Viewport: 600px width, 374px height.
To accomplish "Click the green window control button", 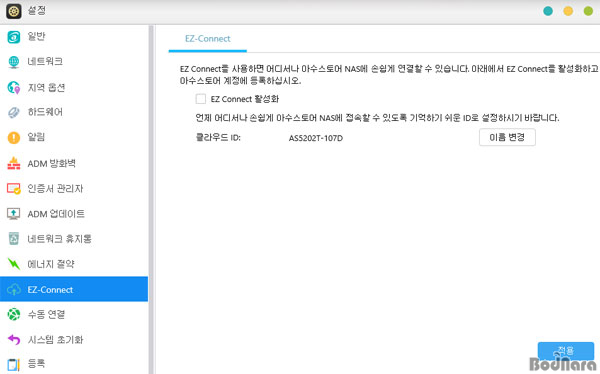I will (589, 11).
